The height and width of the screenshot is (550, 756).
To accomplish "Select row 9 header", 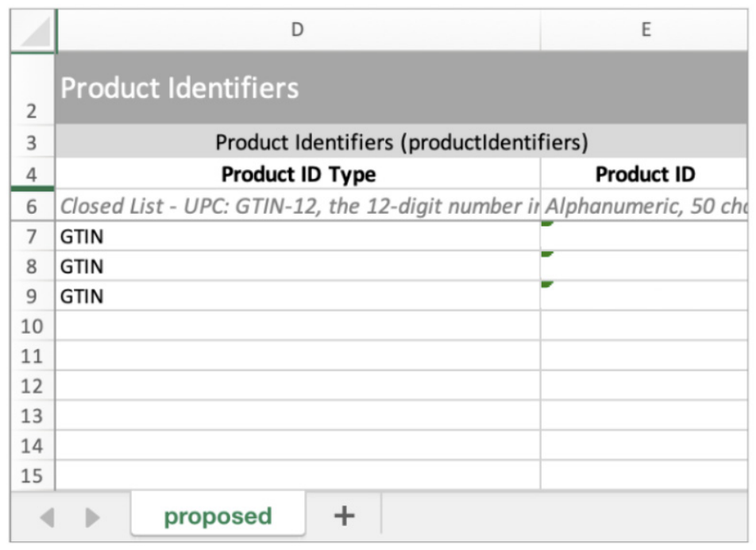I will pos(33,296).
